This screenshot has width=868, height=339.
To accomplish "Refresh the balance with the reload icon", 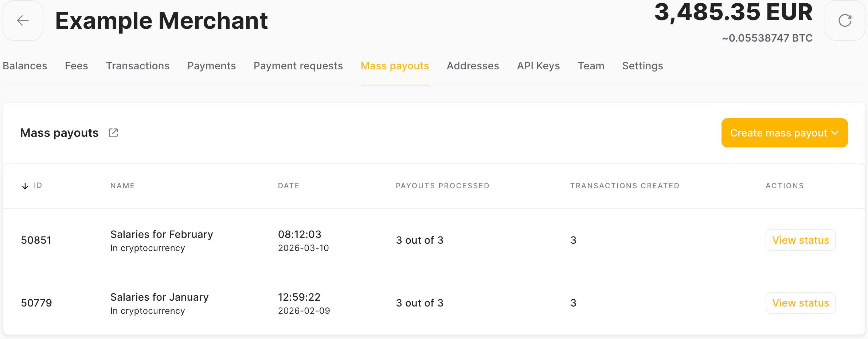I will pyautogui.click(x=845, y=20).
